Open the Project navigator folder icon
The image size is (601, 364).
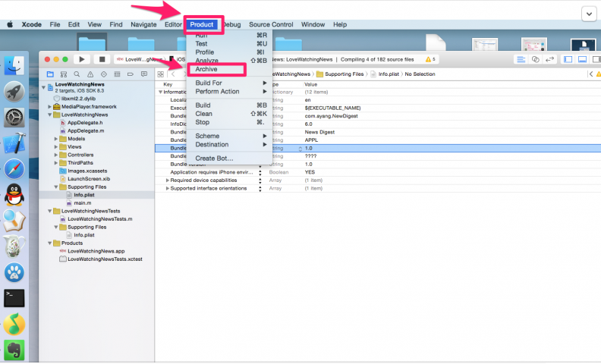point(50,74)
